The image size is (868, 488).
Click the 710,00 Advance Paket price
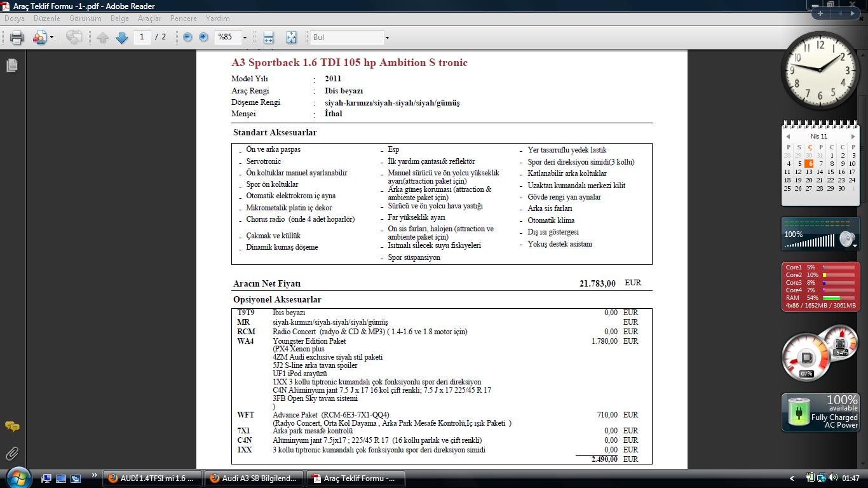[x=607, y=415]
